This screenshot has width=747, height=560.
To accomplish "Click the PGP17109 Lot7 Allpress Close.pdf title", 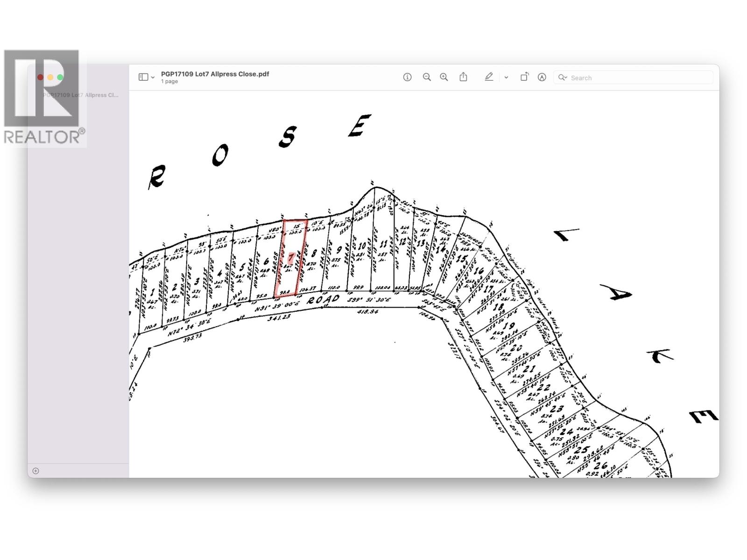I will pos(215,74).
